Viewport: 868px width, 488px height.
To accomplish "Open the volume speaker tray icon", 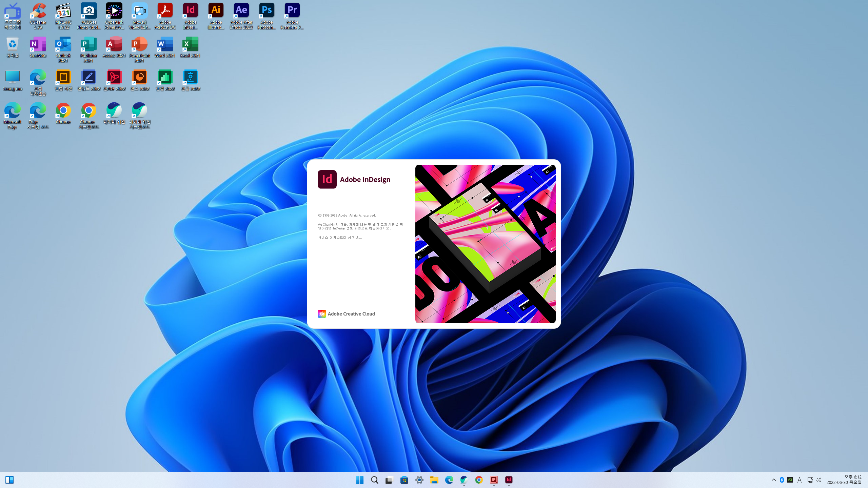I will pos(818,480).
